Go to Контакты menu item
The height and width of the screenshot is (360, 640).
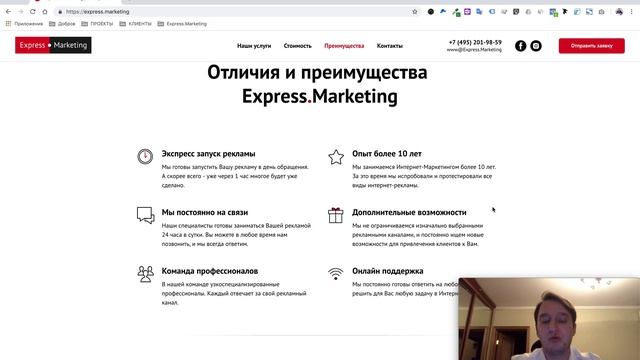[x=389, y=46]
